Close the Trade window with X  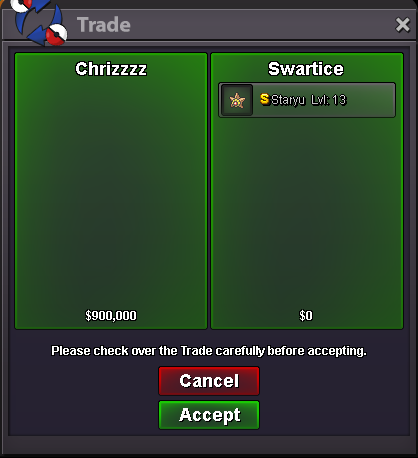click(403, 25)
